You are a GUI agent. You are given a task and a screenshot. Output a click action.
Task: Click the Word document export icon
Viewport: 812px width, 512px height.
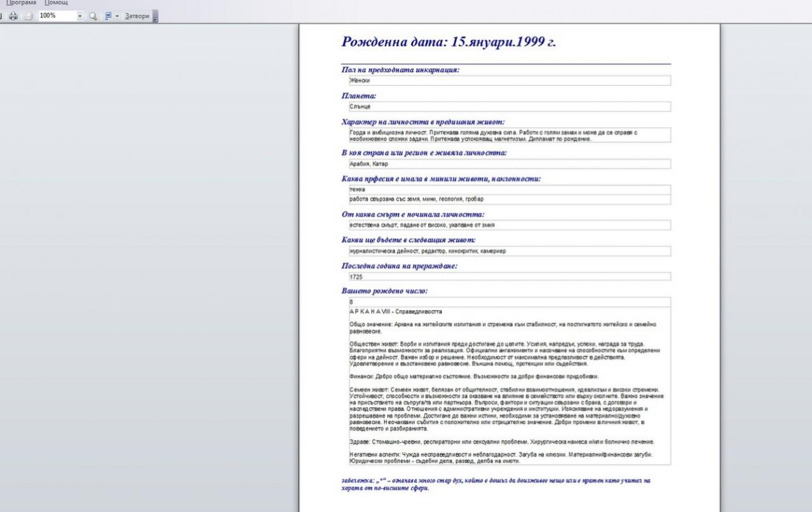[109, 15]
